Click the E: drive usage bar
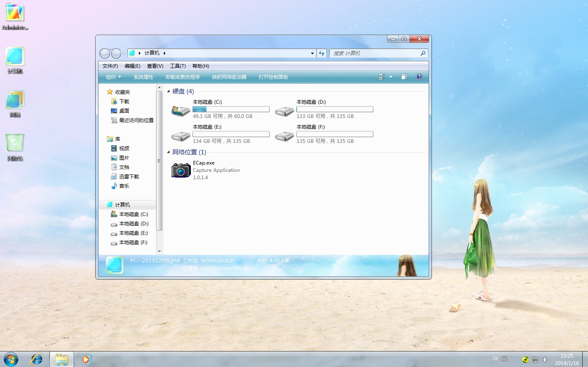Image resolution: width=588 pixels, height=367 pixels. (x=231, y=134)
